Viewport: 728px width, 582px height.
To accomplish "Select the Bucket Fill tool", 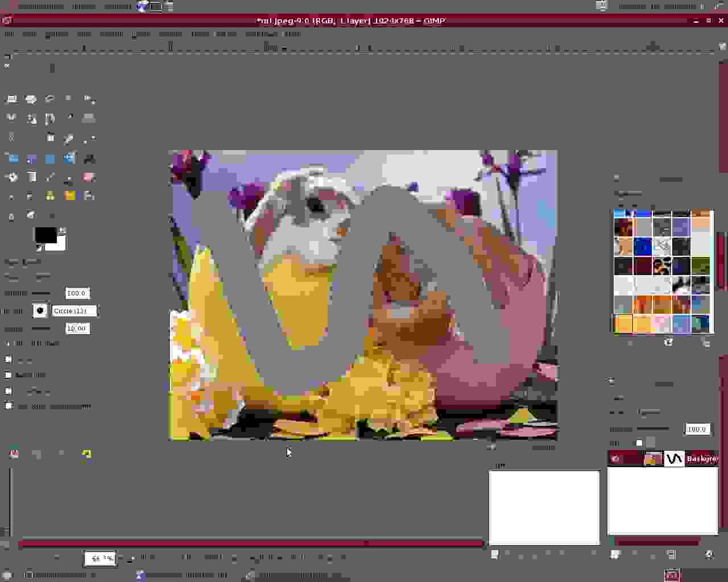I will (x=11, y=177).
